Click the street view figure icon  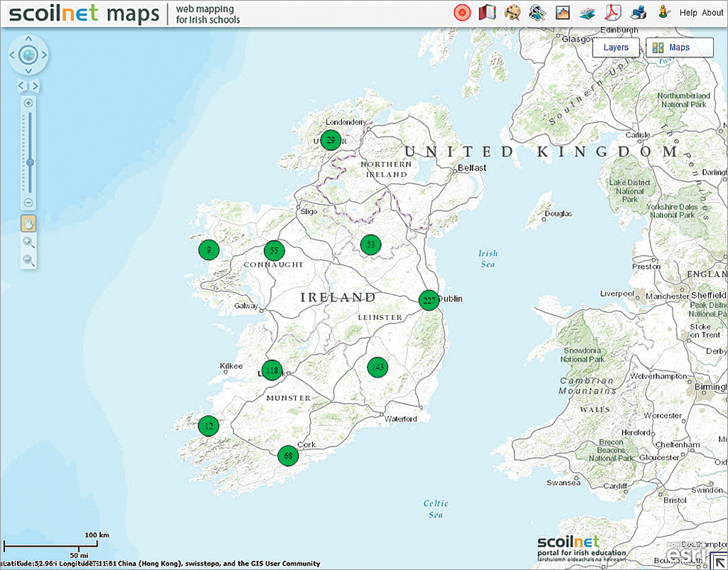pos(663,12)
